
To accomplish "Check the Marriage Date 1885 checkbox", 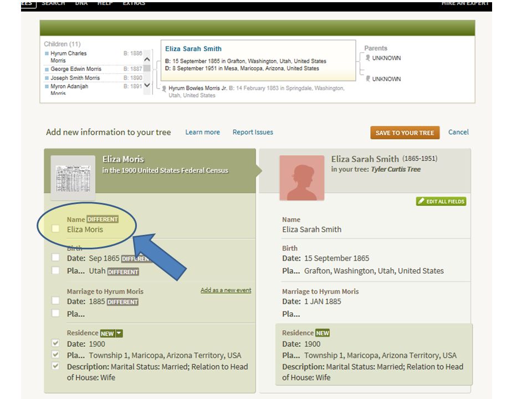I will [55, 300].
